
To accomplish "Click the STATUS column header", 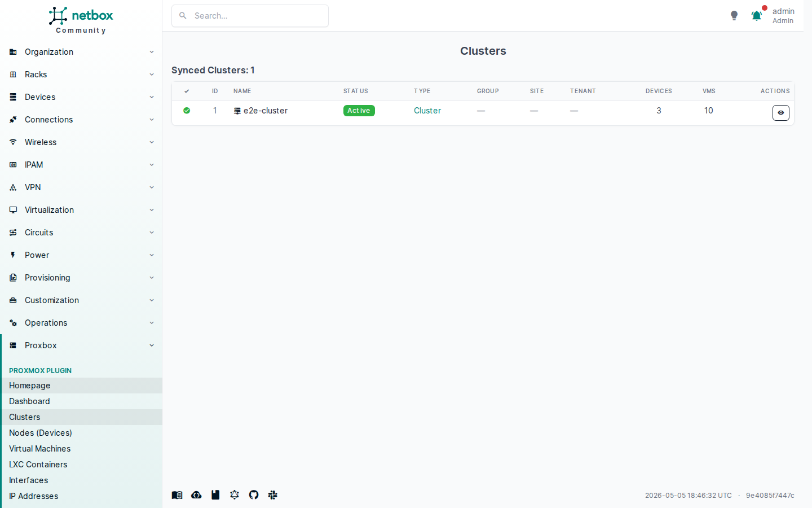I will point(356,91).
